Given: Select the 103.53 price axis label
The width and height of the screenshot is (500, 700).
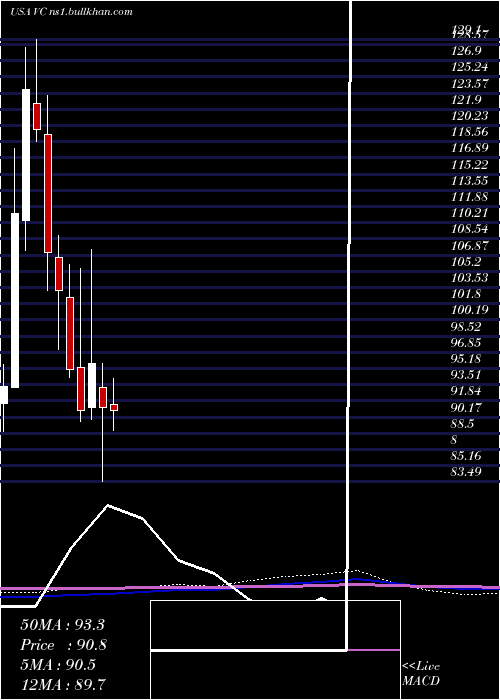Looking at the screenshot, I should [470, 278].
